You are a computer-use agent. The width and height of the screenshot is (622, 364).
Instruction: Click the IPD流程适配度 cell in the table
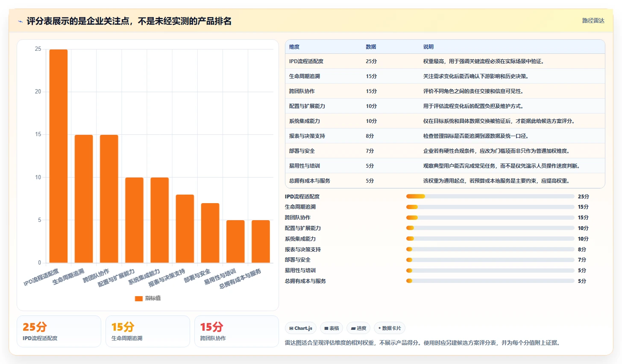click(306, 61)
